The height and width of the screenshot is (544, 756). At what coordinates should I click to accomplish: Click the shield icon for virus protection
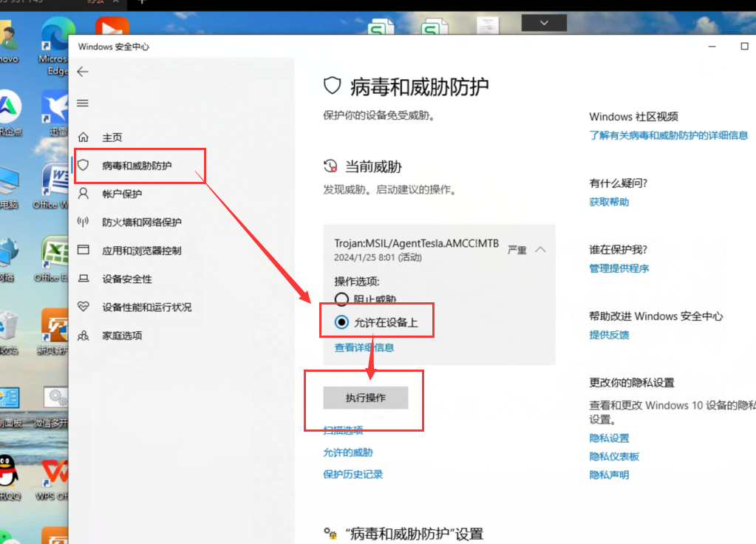pyautogui.click(x=84, y=165)
